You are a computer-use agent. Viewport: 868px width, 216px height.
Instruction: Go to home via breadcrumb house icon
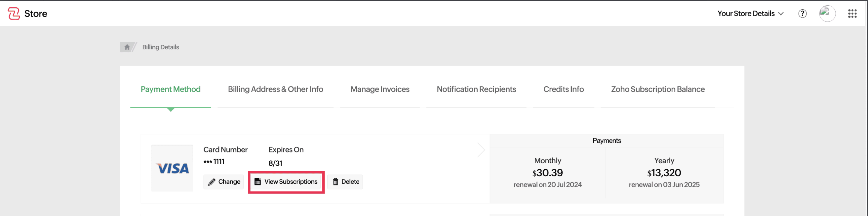[x=127, y=47]
